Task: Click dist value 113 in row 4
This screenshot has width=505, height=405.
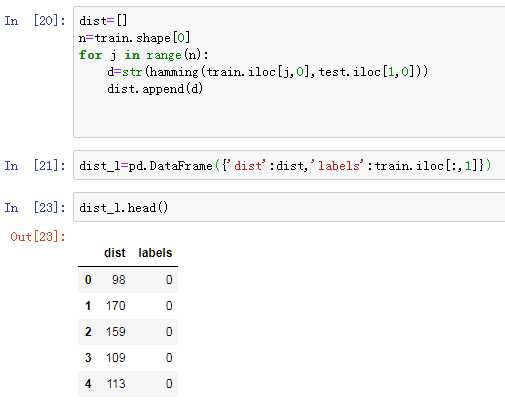Action: point(116,384)
